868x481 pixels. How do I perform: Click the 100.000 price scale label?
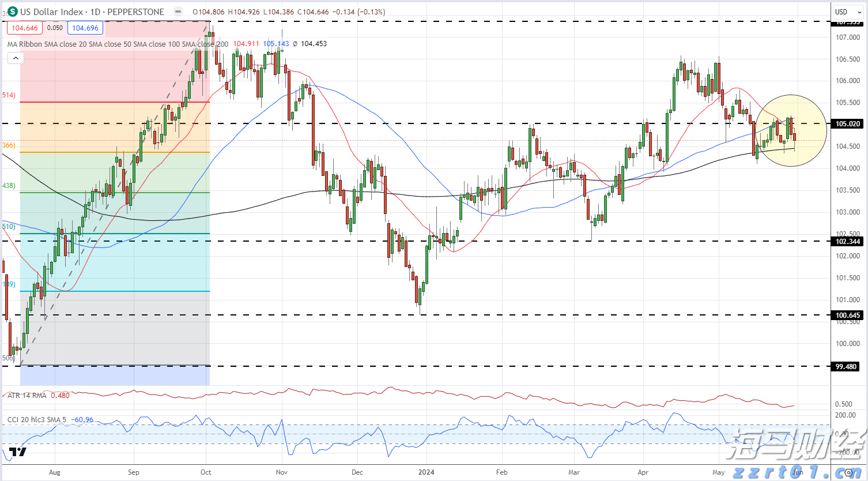(x=848, y=344)
